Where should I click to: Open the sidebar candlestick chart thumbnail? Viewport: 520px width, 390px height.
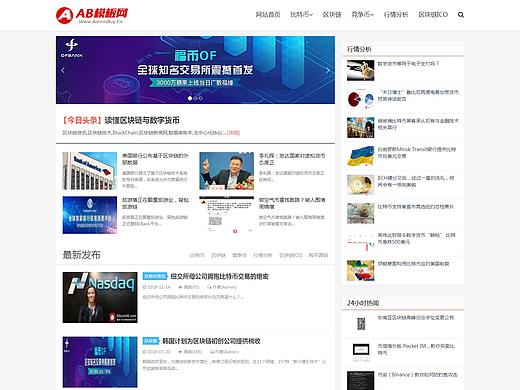361,242
